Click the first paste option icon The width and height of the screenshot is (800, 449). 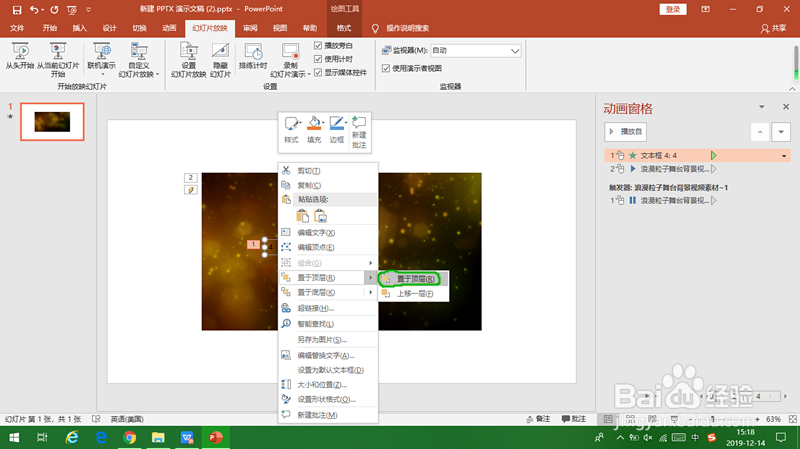[x=303, y=216]
